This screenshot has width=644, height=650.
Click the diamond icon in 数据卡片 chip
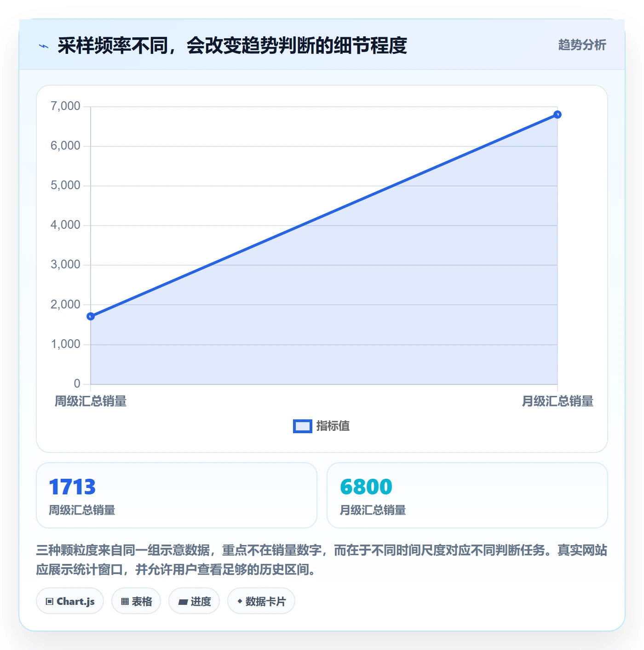tap(240, 601)
